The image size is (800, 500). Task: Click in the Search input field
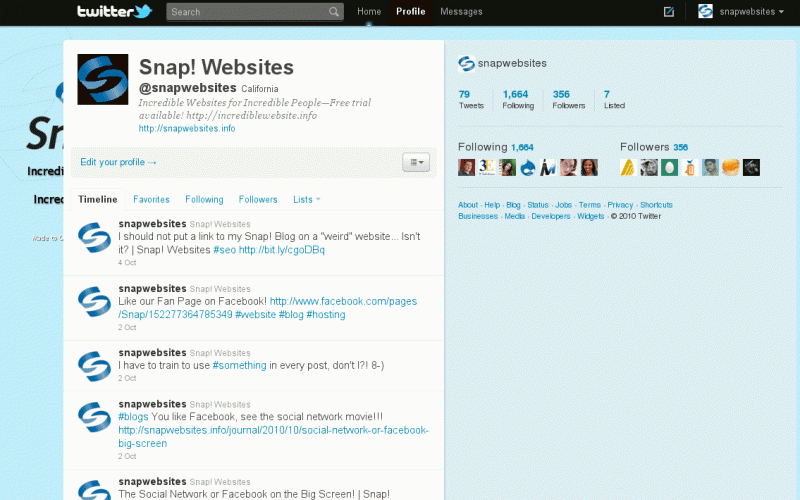[x=250, y=12]
